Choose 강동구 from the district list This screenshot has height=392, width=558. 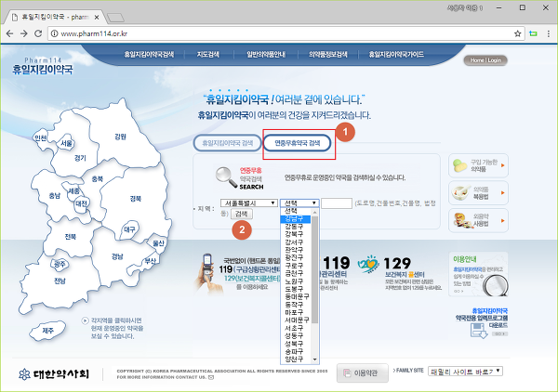click(296, 227)
